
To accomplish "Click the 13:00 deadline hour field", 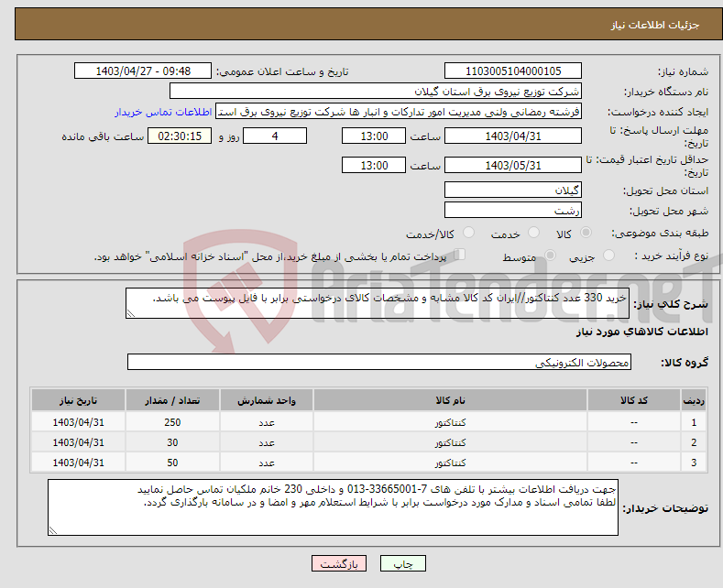I will pos(374,136).
